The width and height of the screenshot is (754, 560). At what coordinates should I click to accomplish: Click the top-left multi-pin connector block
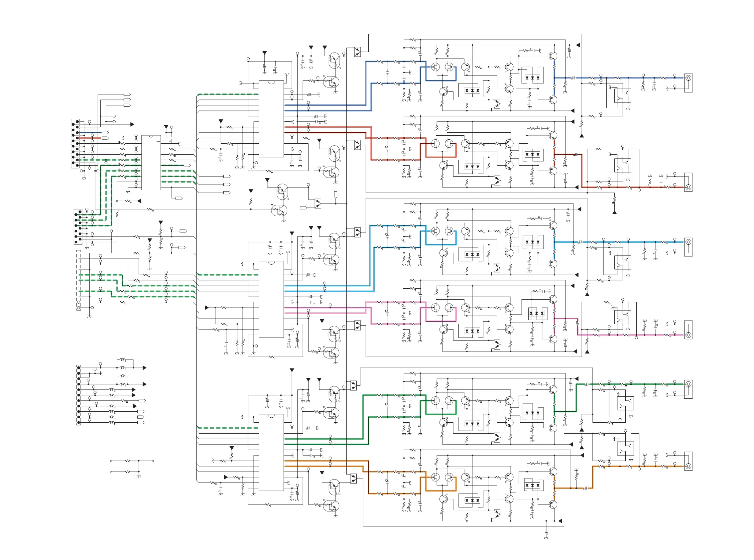(75, 143)
